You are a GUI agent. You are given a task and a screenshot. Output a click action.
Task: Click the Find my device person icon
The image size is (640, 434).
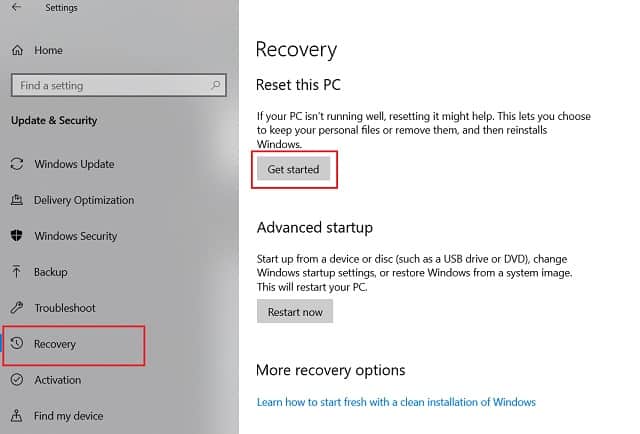click(x=16, y=416)
